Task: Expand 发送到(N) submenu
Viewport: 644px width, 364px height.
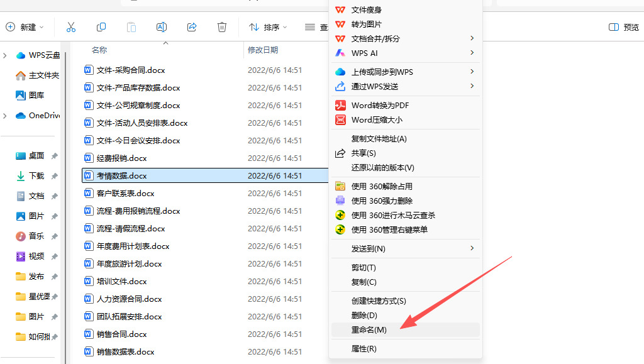Action: tap(406, 249)
